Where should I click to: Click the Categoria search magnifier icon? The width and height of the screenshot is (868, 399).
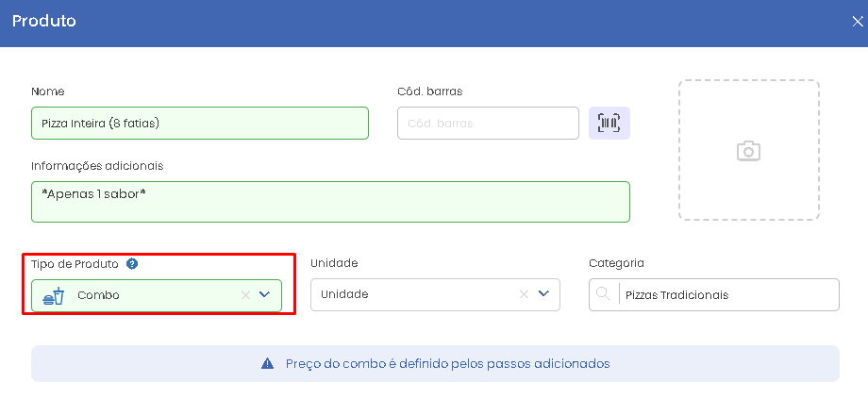point(604,294)
